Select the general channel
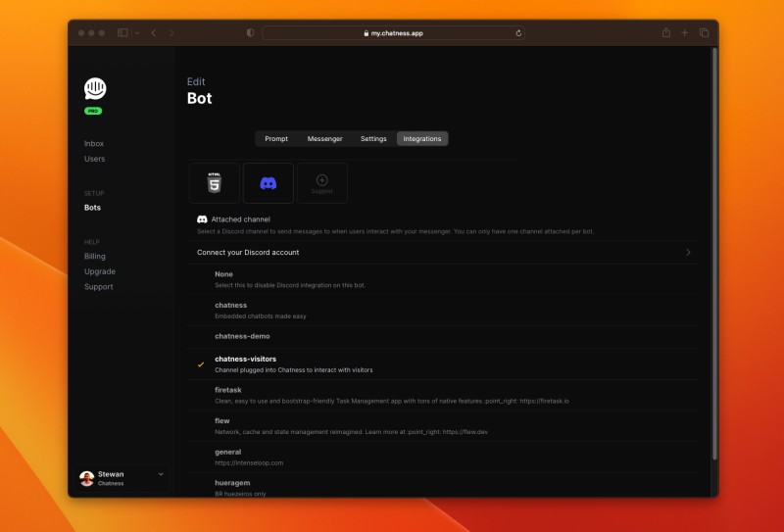This screenshot has height=532, width=784. (x=443, y=458)
